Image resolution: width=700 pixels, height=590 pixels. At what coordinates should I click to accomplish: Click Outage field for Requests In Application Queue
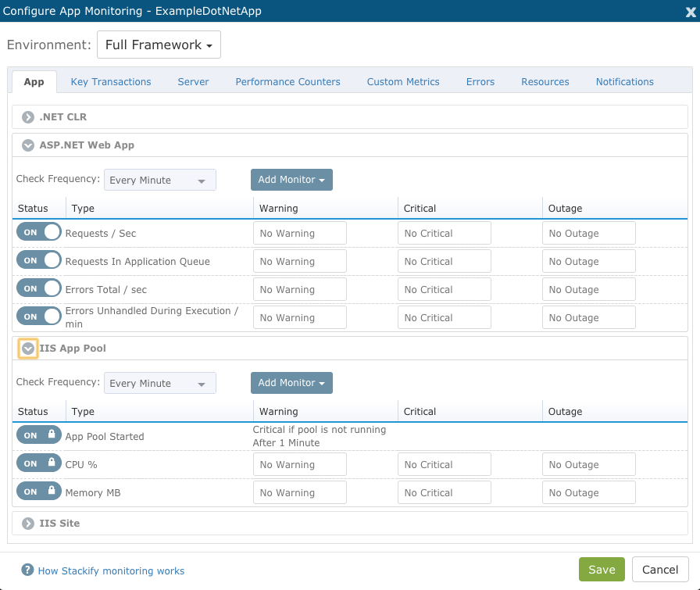(x=589, y=261)
